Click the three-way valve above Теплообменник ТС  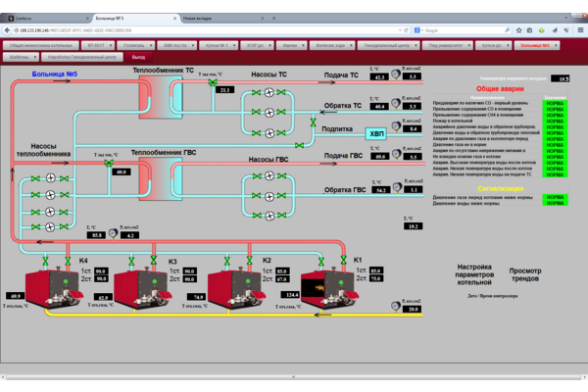tap(213, 83)
